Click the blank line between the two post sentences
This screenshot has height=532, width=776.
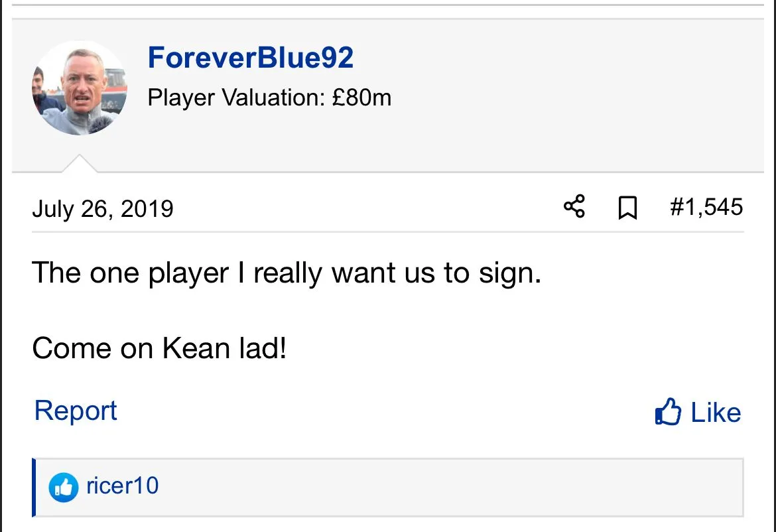265,310
